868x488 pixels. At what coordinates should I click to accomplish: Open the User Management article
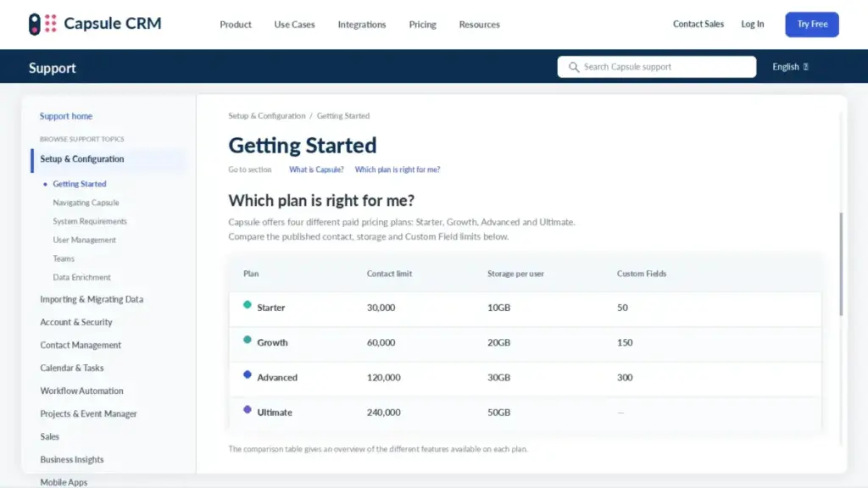point(84,240)
